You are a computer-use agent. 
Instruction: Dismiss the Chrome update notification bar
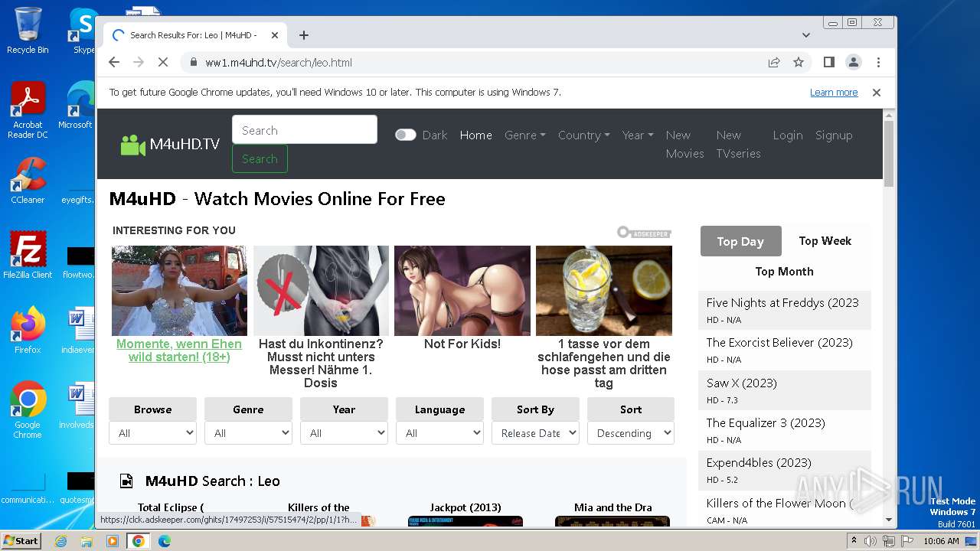click(x=877, y=92)
